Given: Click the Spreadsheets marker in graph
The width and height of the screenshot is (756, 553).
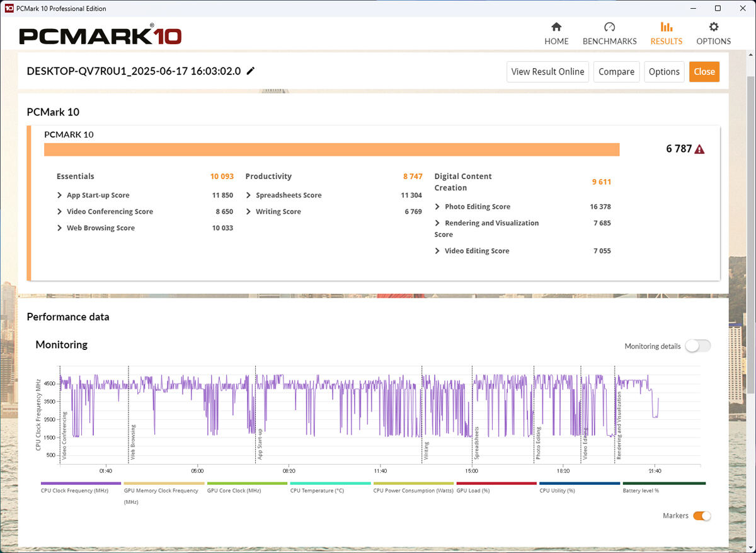Looking at the screenshot, I should [x=476, y=443].
